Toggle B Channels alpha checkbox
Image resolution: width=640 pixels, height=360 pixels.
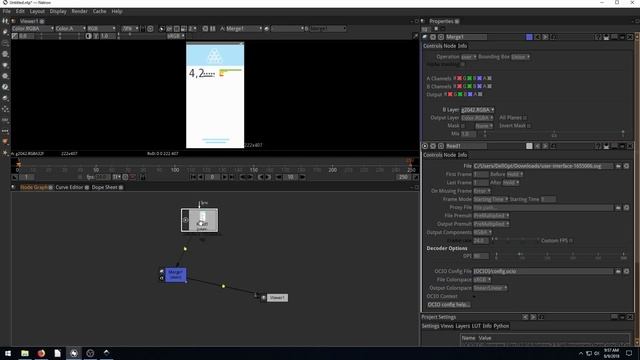pos(489,86)
